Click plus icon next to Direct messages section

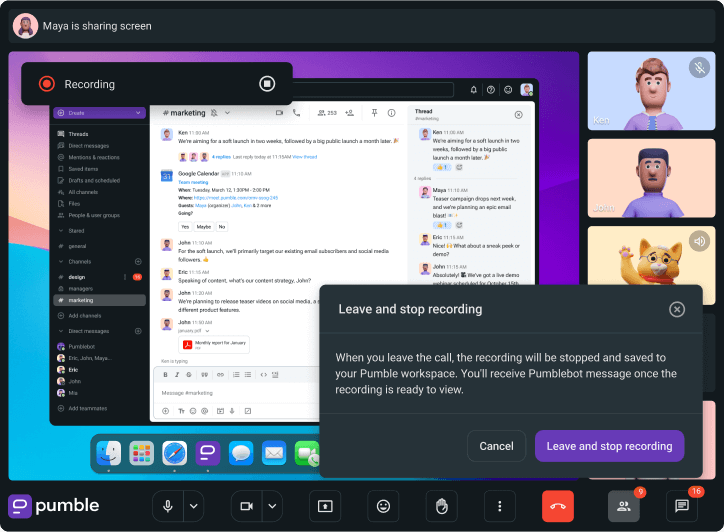coord(138,331)
